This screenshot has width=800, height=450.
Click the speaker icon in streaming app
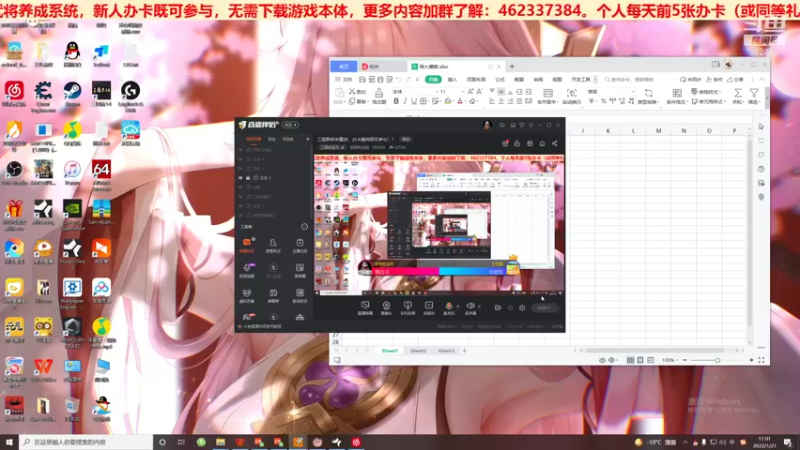click(x=470, y=307)
